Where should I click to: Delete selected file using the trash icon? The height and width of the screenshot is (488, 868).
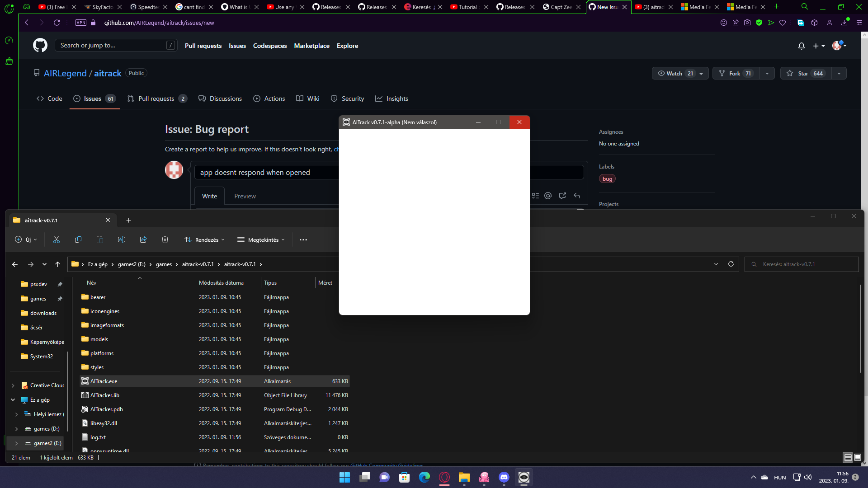pyautogui.click(x=165, y=239)
